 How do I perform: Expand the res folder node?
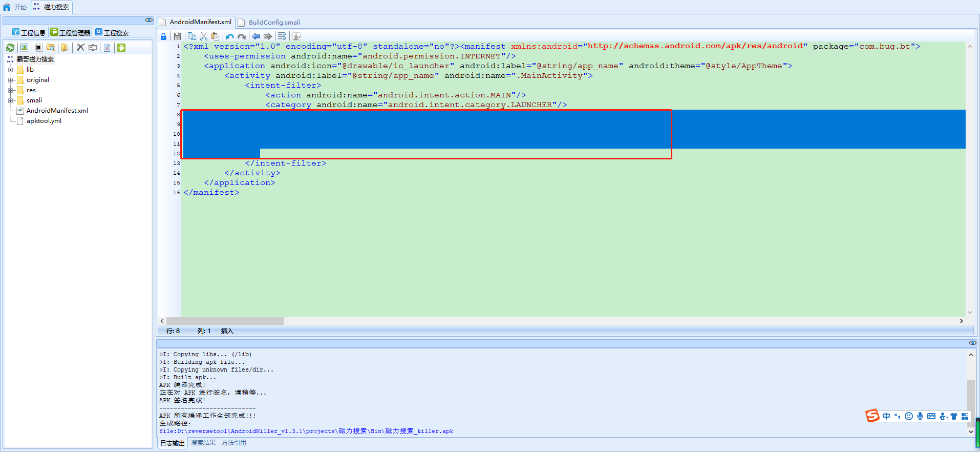point(10,90)
